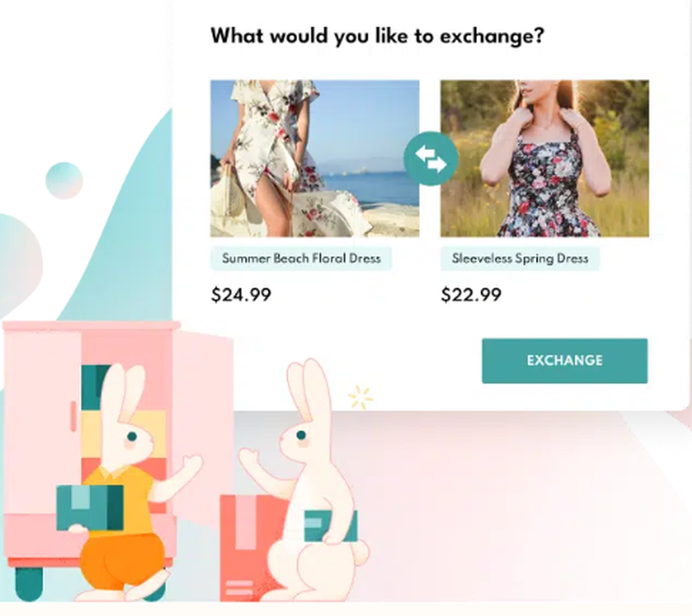Select the Sleeveless Spring Dress photo
692x616 pixels.
pyautogui.click(x=545, y=158)
